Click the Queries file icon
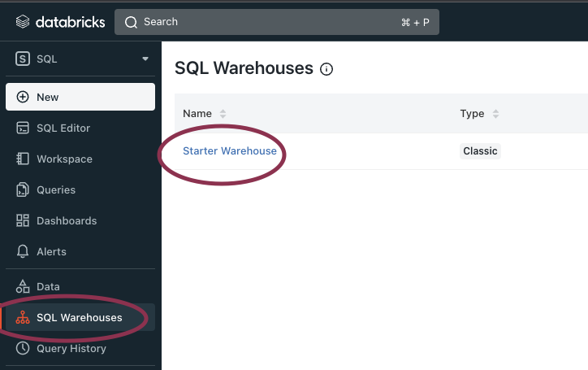Viewport: 588px width, 370px height. (23, 189)
